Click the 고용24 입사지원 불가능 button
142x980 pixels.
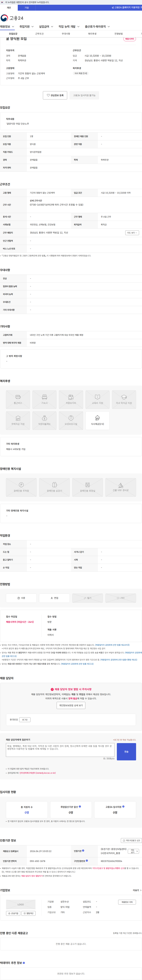pos(84,95)
